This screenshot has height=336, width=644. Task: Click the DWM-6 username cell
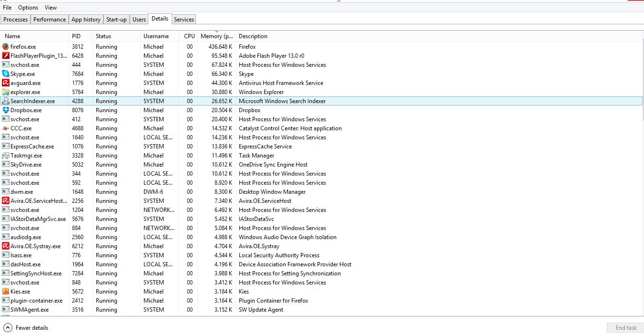point(153,192)
